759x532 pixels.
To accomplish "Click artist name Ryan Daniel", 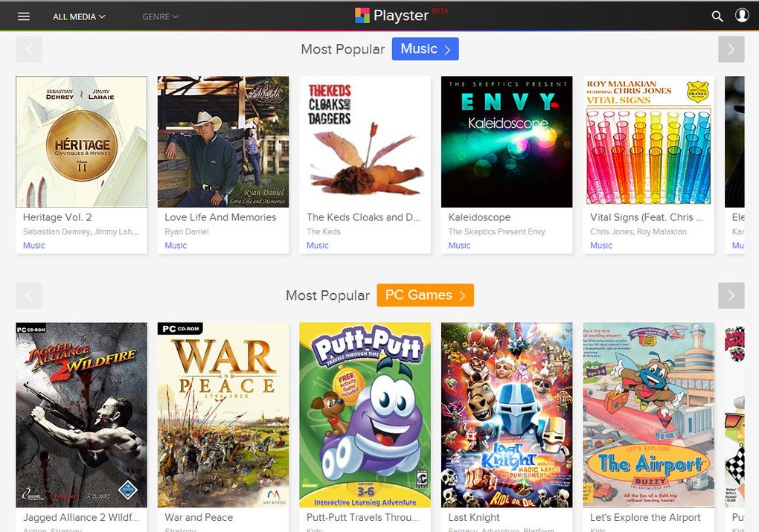I will tap(186, 231).
